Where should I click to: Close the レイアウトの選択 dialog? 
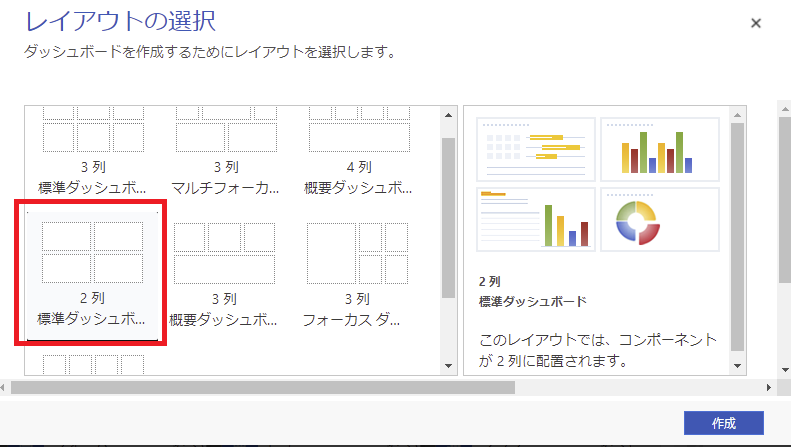[756, 23]
